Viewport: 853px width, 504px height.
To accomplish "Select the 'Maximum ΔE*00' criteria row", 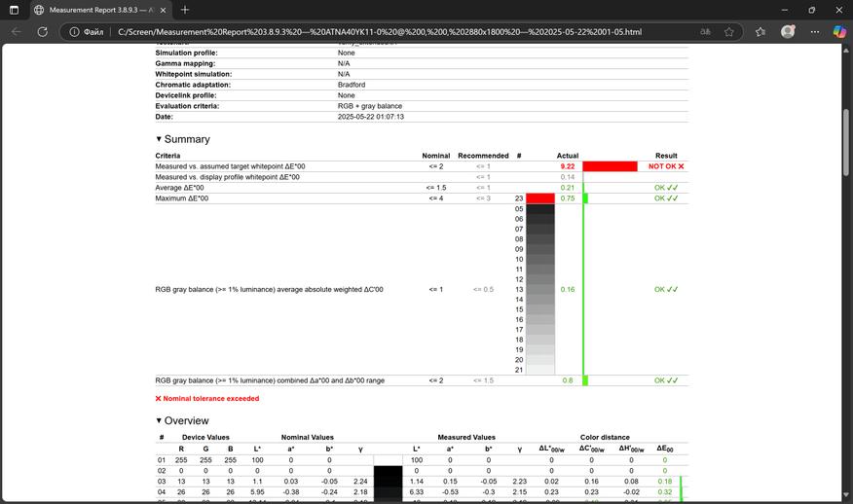I will point(422,198).
